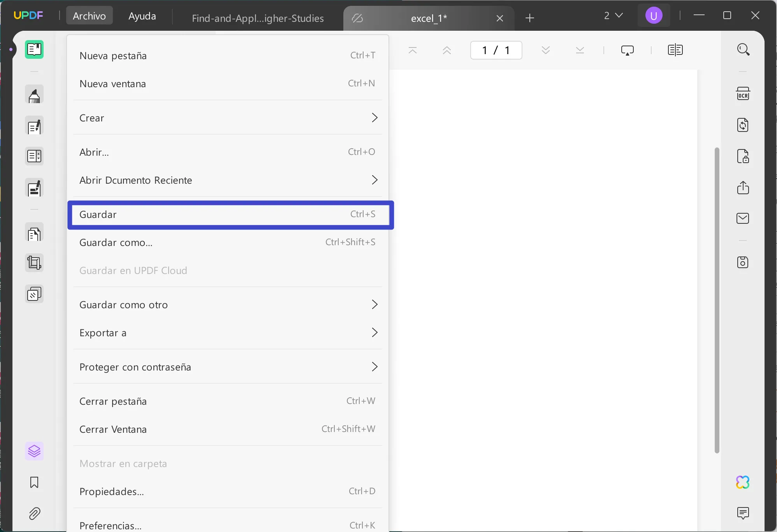Go to the next page arrow
Image resolution: width=777 pixels, height=532 pixels.
click(x=546, y=50)
